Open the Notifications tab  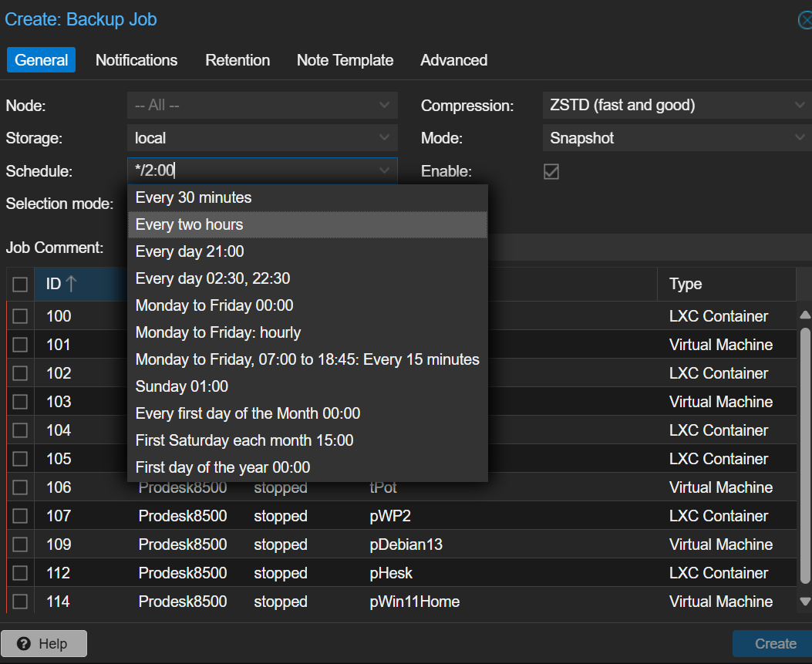click(x=136, y=60)
